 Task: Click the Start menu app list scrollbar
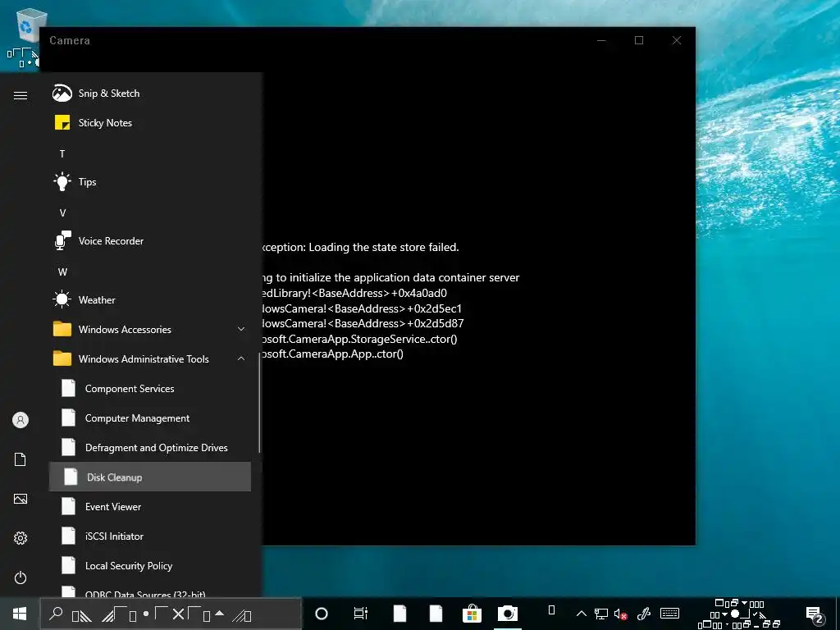(260, 402)
